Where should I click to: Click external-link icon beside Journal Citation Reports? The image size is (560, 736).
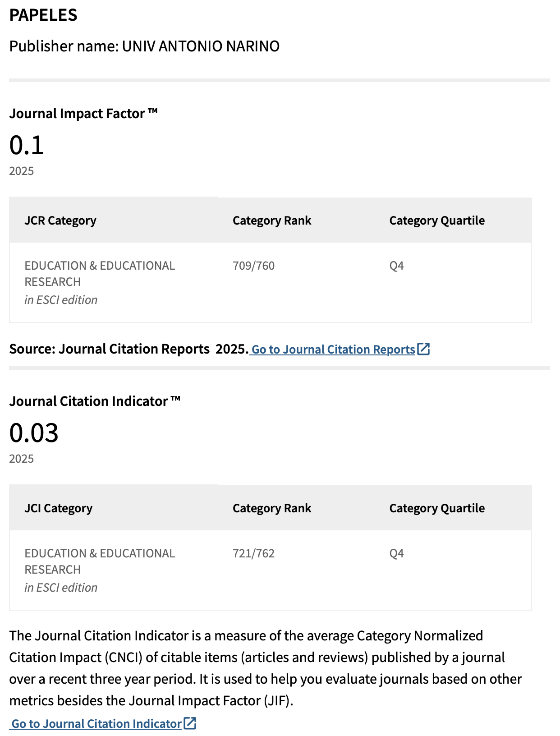[423, 349]
